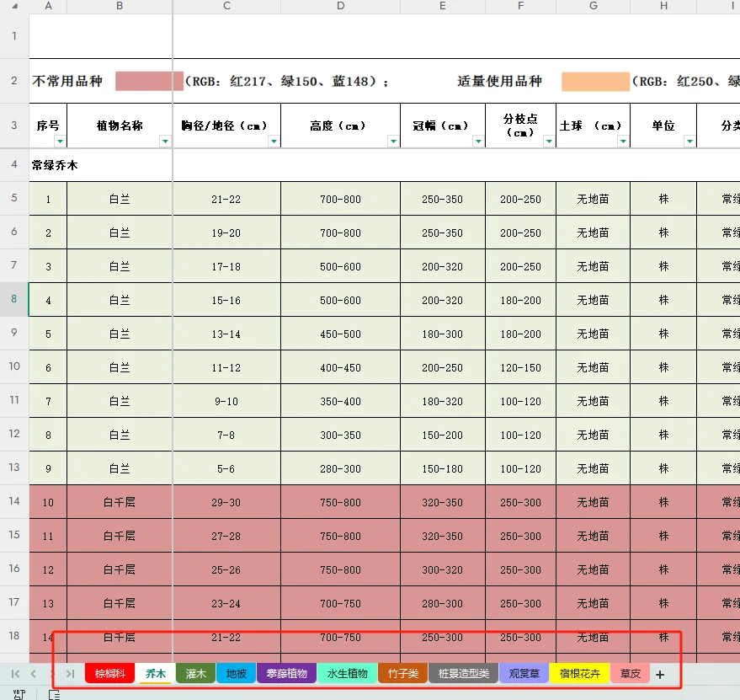Select column B header
The height and width of the screenshot is (700, 740).
[120, 6]
